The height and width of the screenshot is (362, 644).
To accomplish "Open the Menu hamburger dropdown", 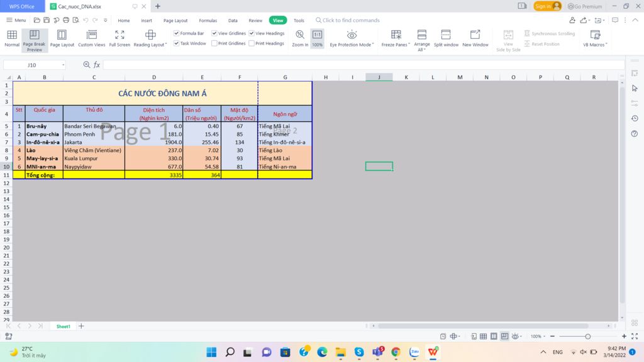I will (x=16, y=20).
